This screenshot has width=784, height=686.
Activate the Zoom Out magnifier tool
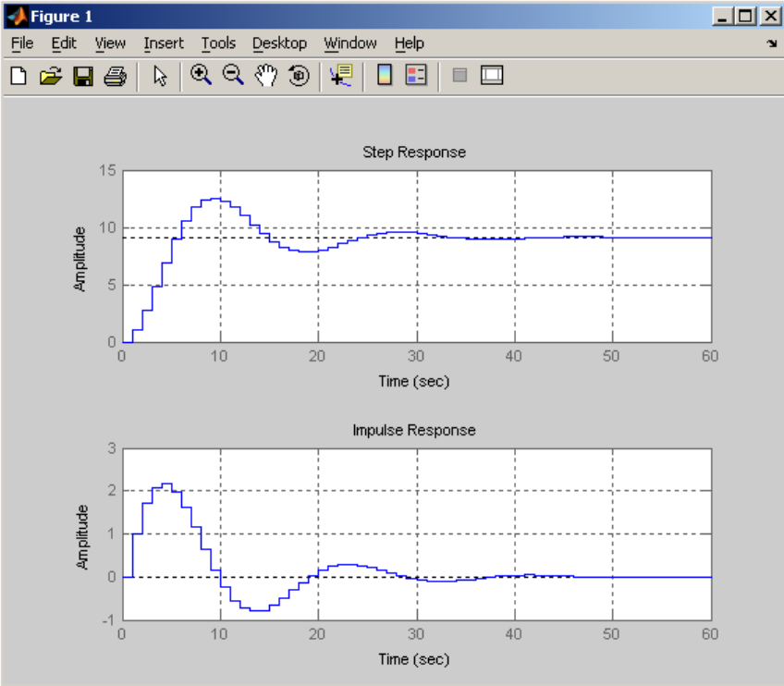click(233, 76)
